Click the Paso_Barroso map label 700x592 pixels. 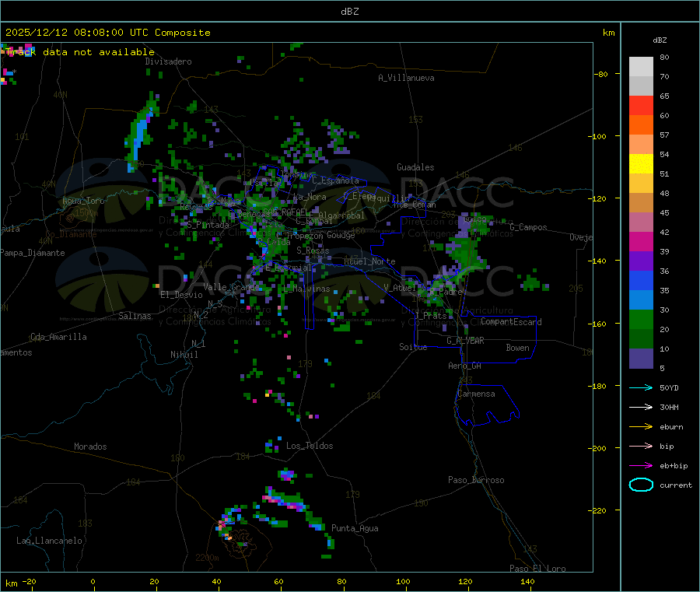(476, 480)
